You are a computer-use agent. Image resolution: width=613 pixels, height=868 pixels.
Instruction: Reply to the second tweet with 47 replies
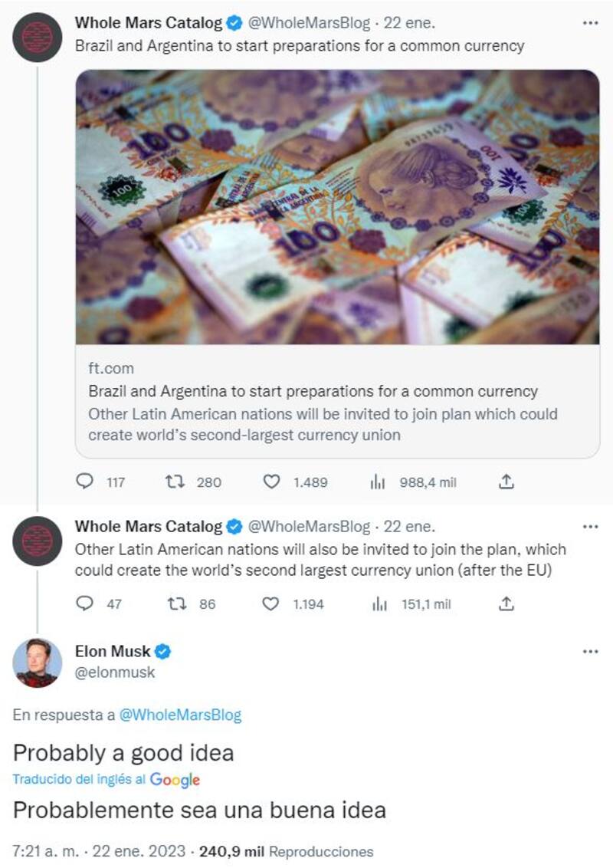(x=84, y=604)
